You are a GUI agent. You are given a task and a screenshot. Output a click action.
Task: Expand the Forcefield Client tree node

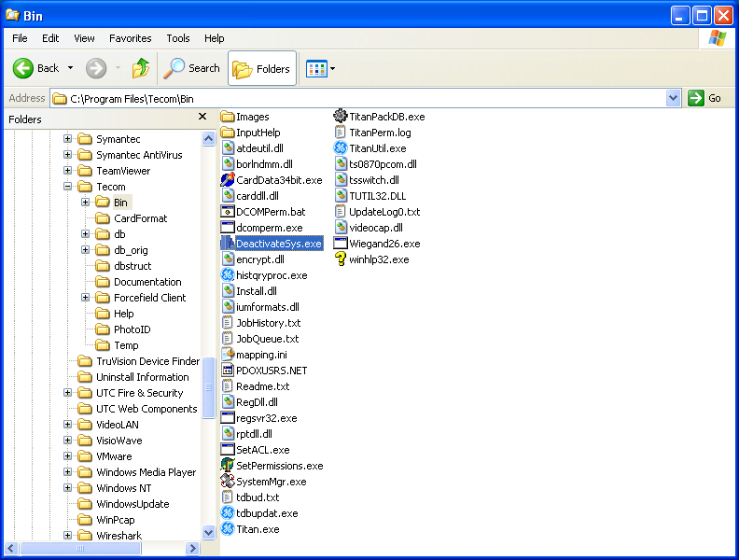point(85,298)
